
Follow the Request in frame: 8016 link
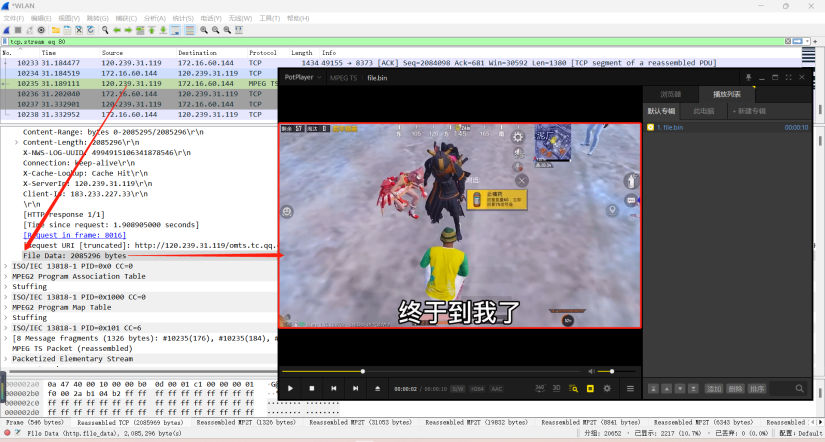pyautogui.click(x=74, y=235)
